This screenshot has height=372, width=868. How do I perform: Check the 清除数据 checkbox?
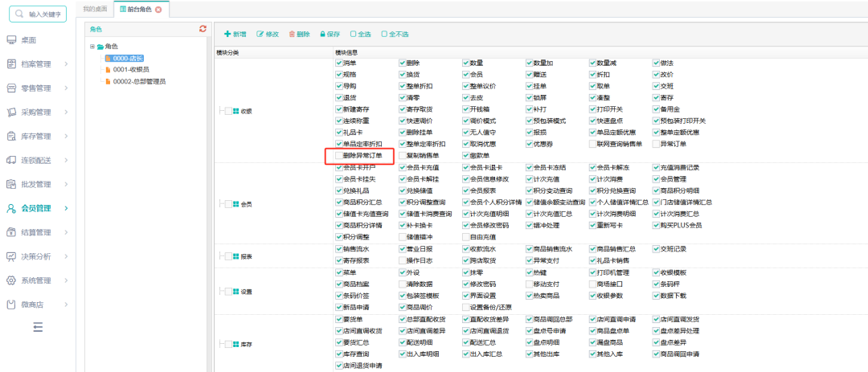click(403, 284)
